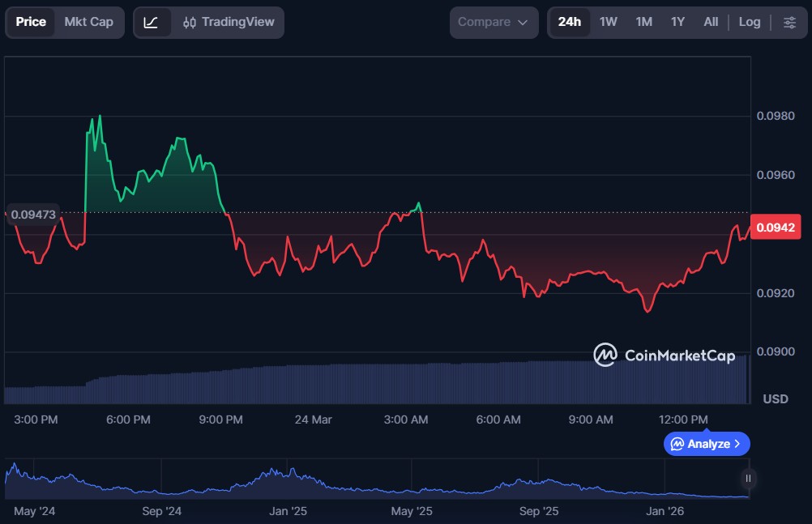Switch chart to Price view
Image resolution: width=812 pixels, height=524 pixels.
[x=31, y=22]
